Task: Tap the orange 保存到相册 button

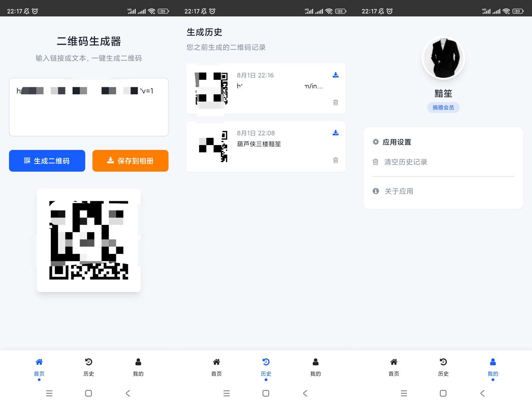Action: (x=131, y=161)
